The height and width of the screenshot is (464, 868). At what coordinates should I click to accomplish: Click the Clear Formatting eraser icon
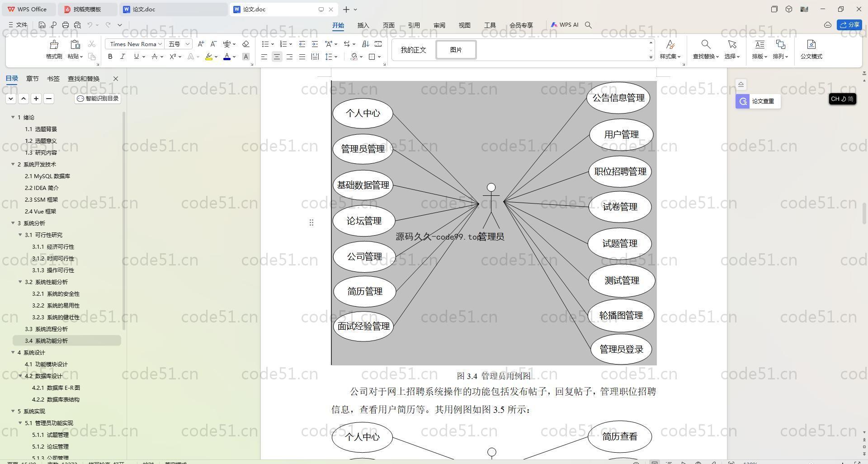click(245, 44)
